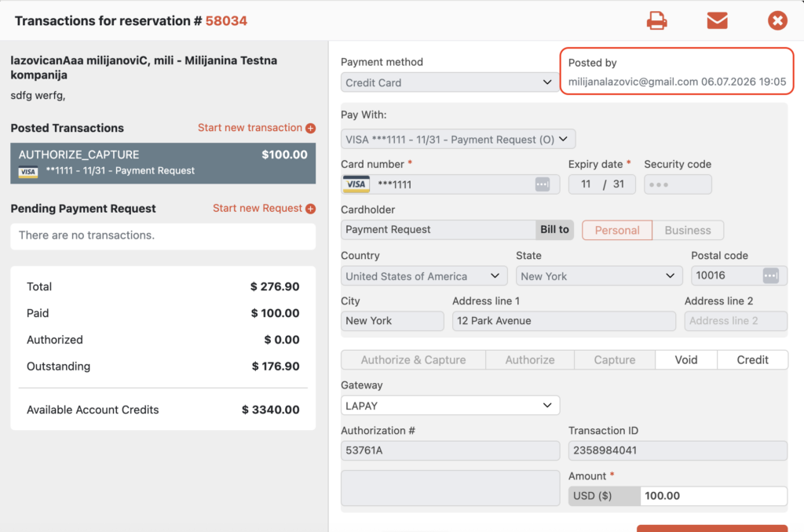Open the Country dropdown

point(424,275)
